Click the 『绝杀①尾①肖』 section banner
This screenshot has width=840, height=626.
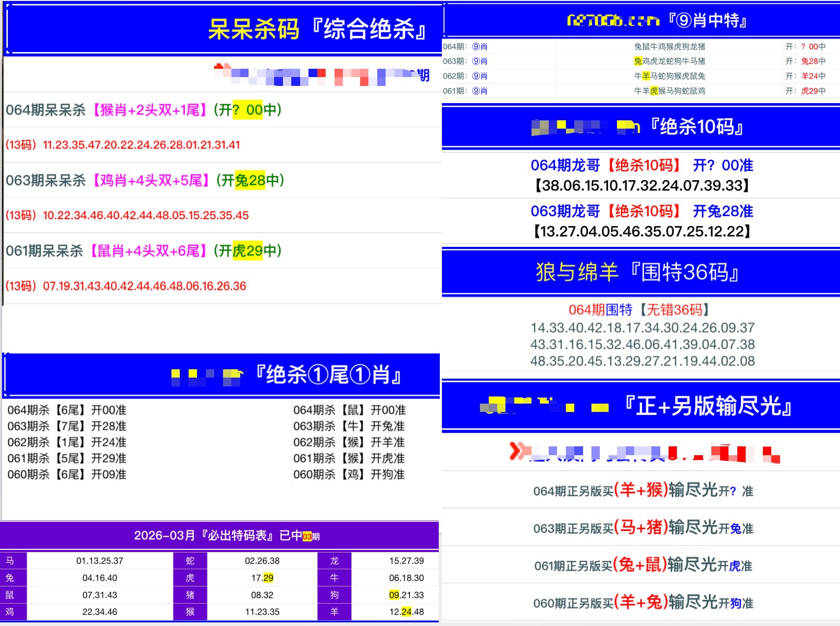pos(327,375)
